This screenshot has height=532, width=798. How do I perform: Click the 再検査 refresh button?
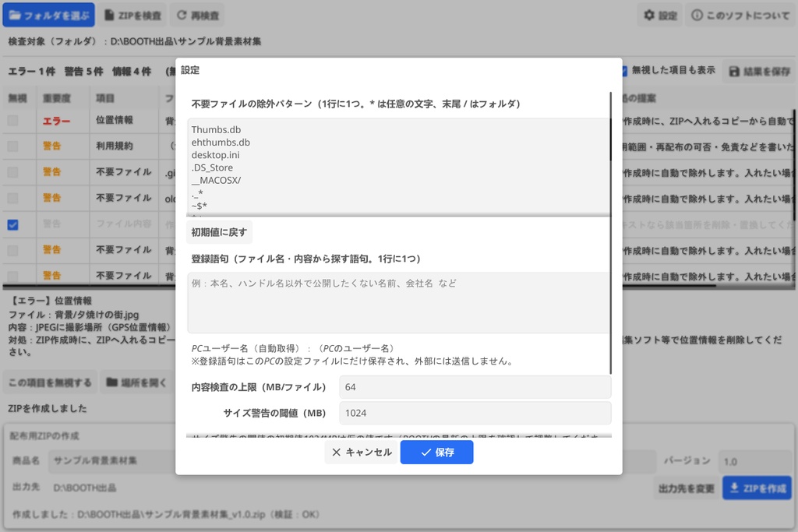point(197,16)
